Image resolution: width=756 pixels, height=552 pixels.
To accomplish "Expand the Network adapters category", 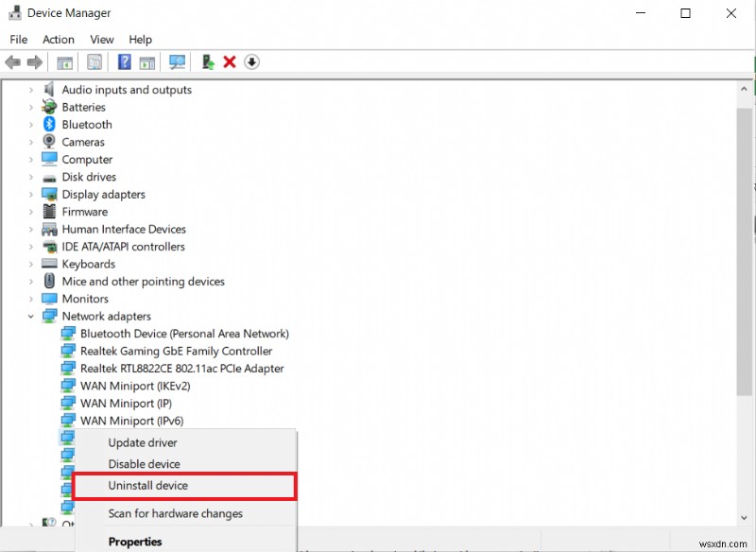I will tap(31, 316).
